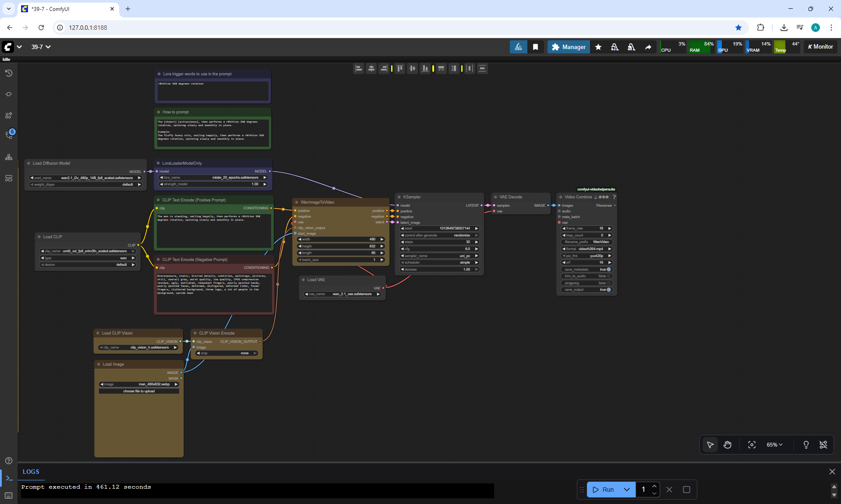The height and width of the screenshot is (504, 841).
Task: Expand the Run button options arrow
Action: coord(627,490)
